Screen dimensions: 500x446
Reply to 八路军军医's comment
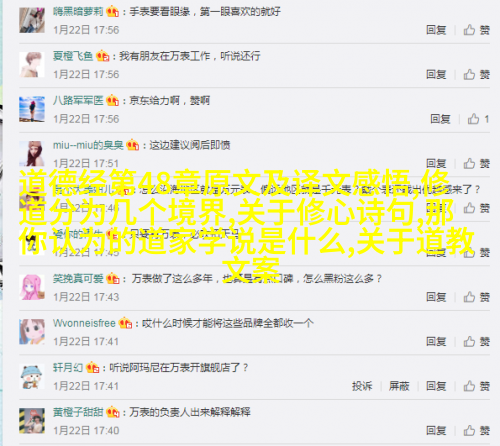point(440,119)
